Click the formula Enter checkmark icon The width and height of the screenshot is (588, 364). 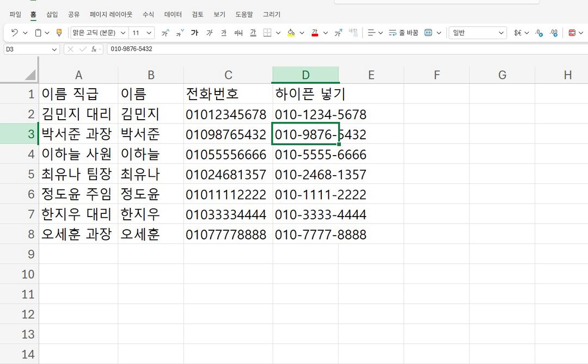tap(83, 49)
